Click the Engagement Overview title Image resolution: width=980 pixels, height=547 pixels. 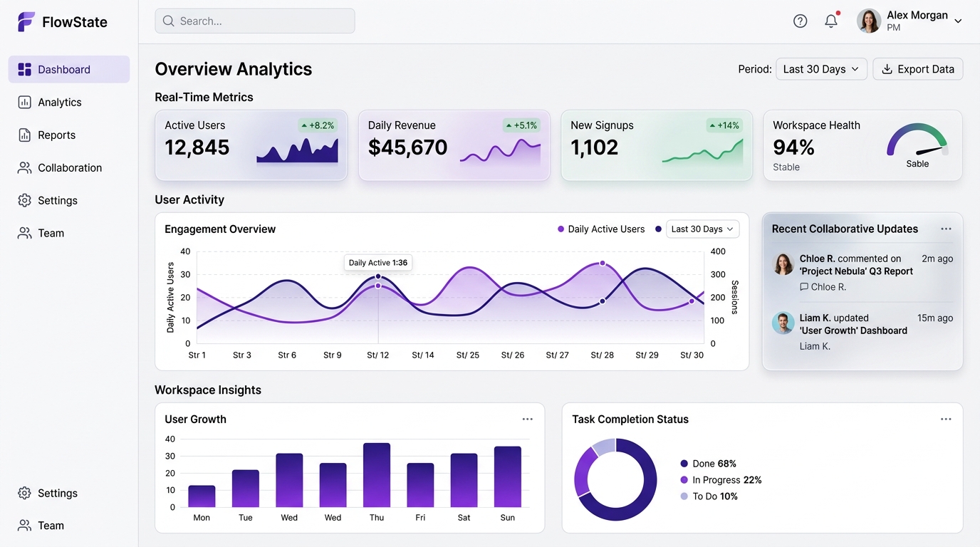point(220,229)
